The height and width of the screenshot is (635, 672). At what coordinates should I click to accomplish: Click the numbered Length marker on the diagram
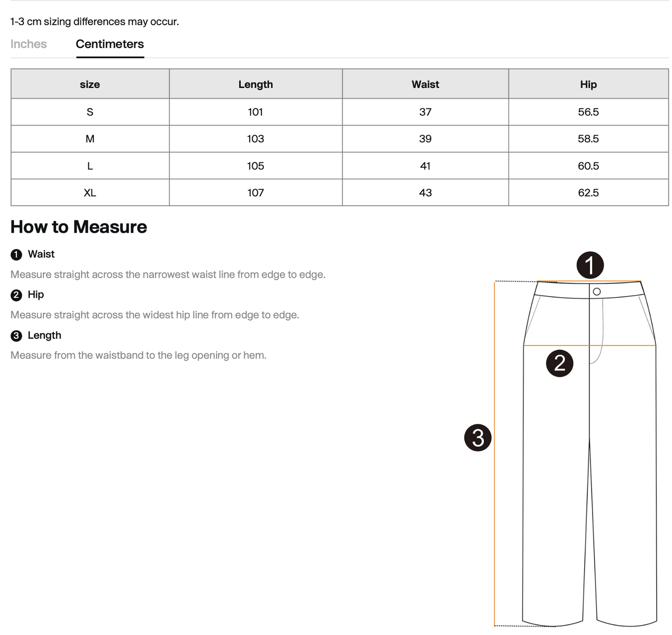tap(478, 437)
